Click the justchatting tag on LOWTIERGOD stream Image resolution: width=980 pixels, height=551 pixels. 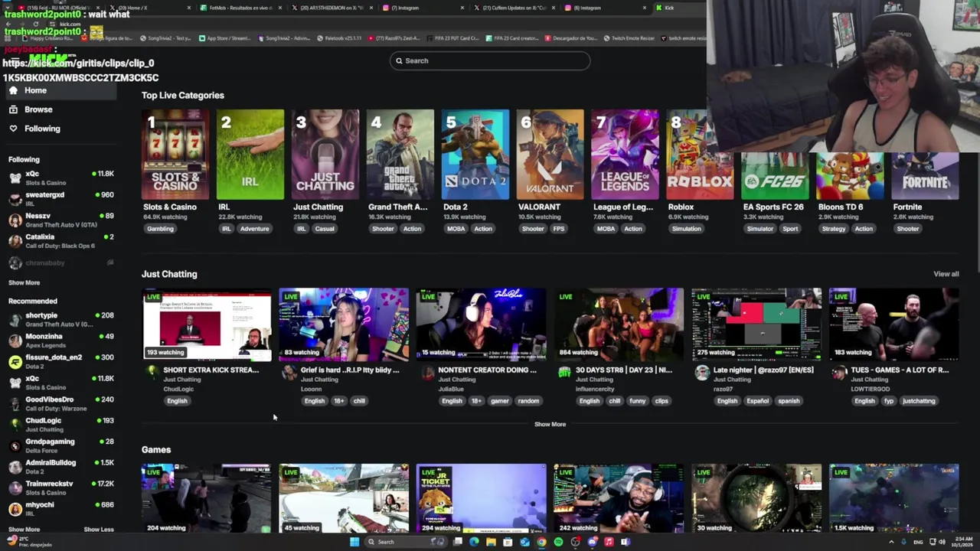coord(919,401)
